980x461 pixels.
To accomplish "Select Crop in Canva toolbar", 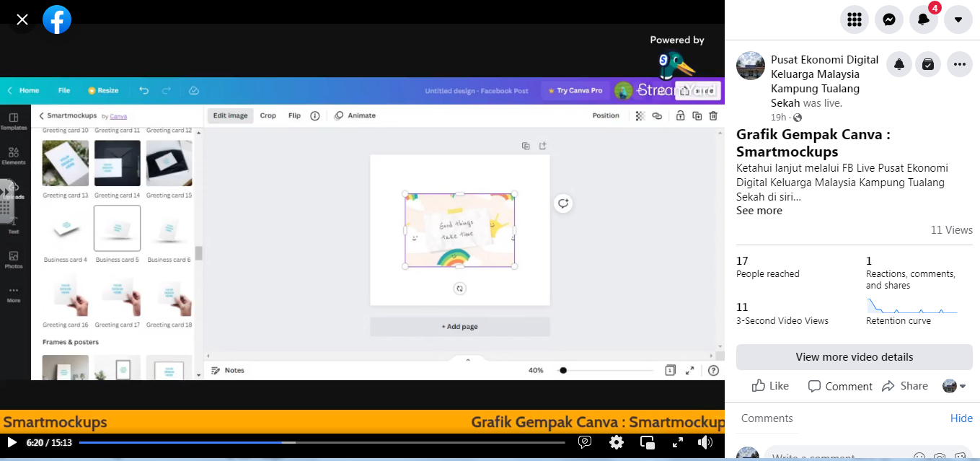I will tap(268, 115).
